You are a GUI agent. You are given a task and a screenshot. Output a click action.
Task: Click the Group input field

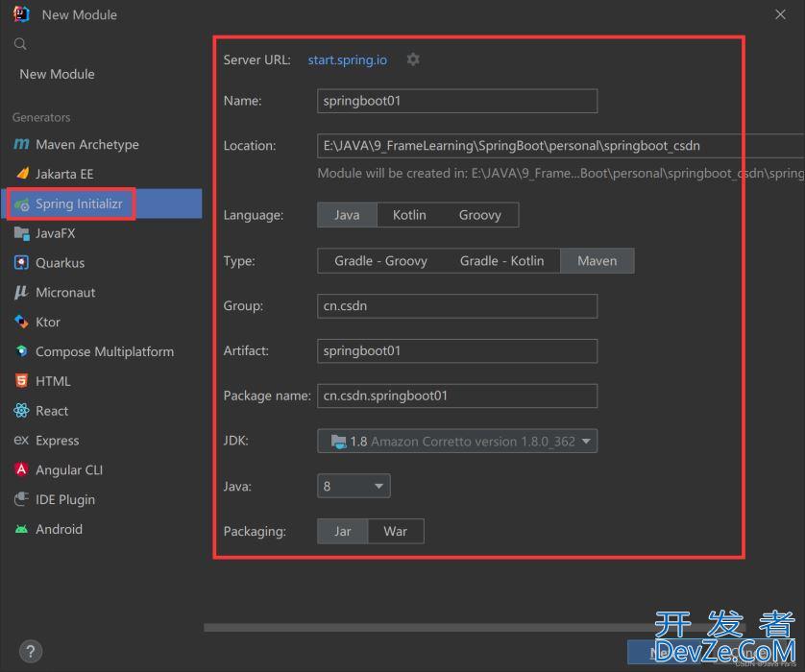point(457,305)
